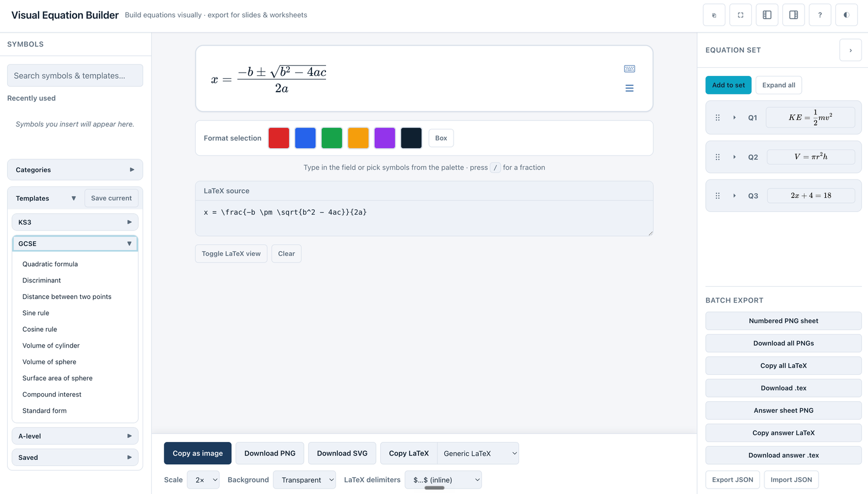This screenshot has height=494, width=868.
Task: Click Copy as image button
Action: pyautogui.click(x=197, y=453)
